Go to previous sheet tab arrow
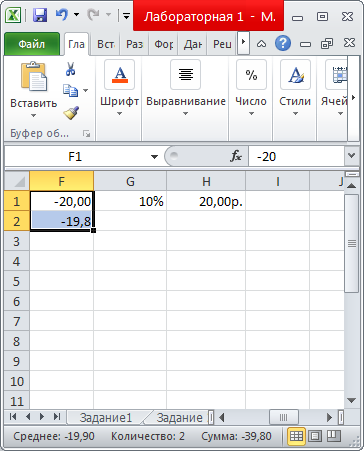The width and height of the screenshot is (364, 451). pyautogui.click(x=28, y=417)
